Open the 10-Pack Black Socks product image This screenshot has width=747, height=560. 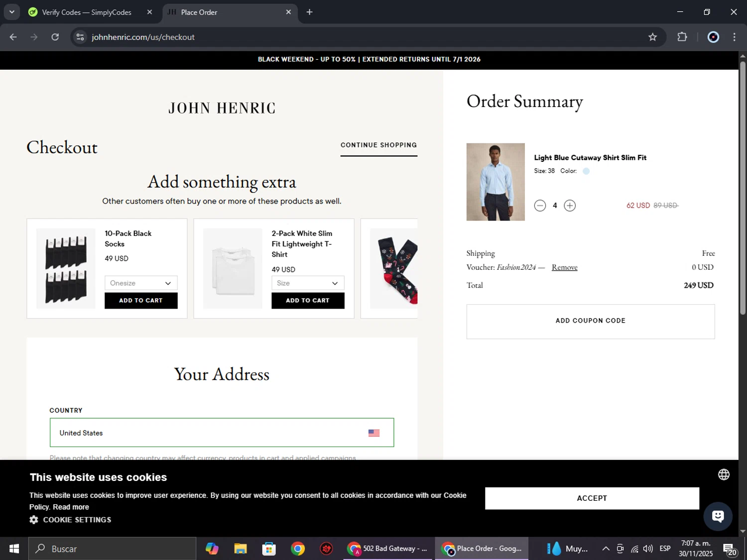66,268
